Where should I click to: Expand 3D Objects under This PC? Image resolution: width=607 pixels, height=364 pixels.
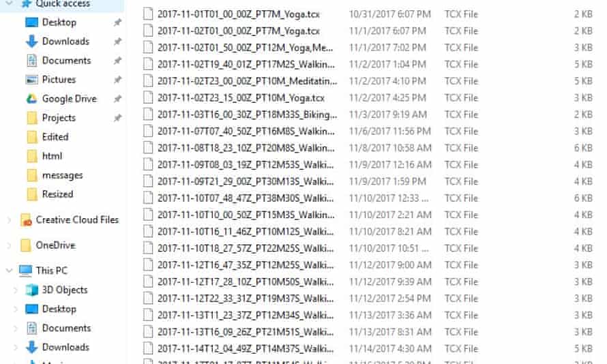(16, 290)
